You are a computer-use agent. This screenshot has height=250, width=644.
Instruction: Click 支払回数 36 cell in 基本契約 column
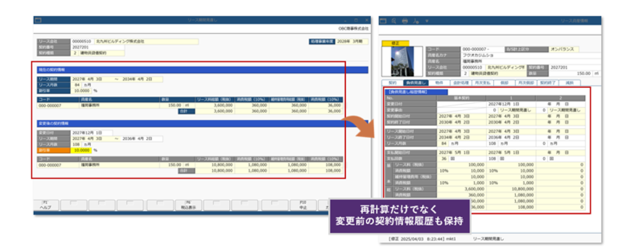(x=444, y=159)
